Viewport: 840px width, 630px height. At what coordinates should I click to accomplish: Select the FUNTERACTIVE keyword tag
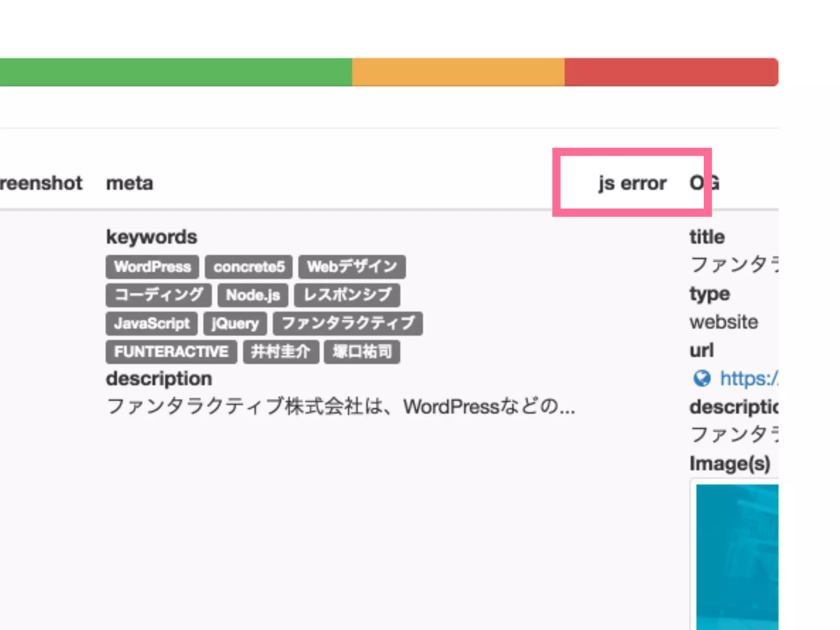pos(171,352)
